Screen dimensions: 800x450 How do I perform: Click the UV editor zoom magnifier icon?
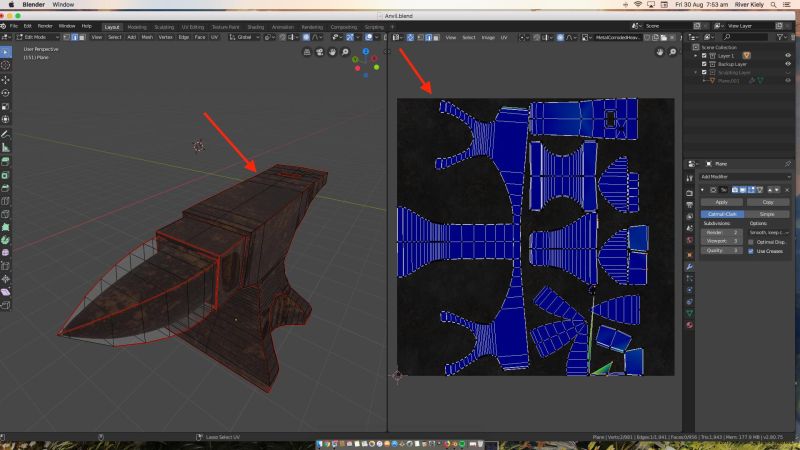coord(673,52)
